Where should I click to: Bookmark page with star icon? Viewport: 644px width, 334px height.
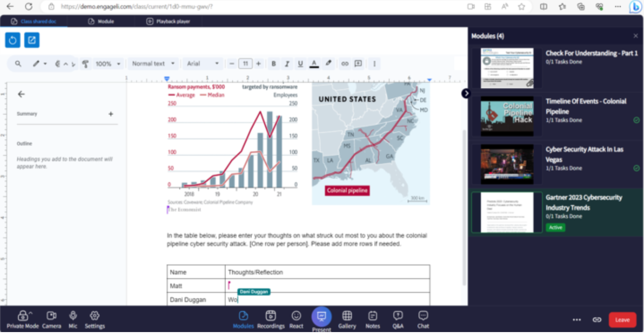pos(522,7)
